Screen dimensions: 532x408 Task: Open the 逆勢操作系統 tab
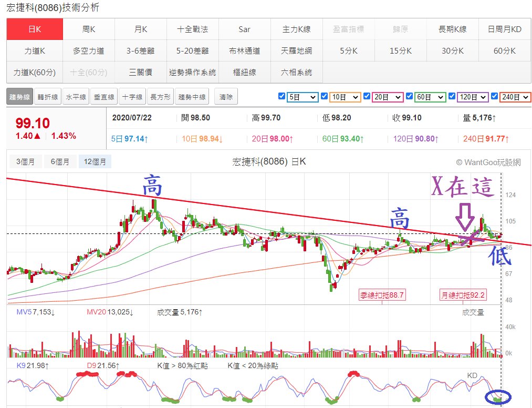pyautogui.click(x=193, y=73)
